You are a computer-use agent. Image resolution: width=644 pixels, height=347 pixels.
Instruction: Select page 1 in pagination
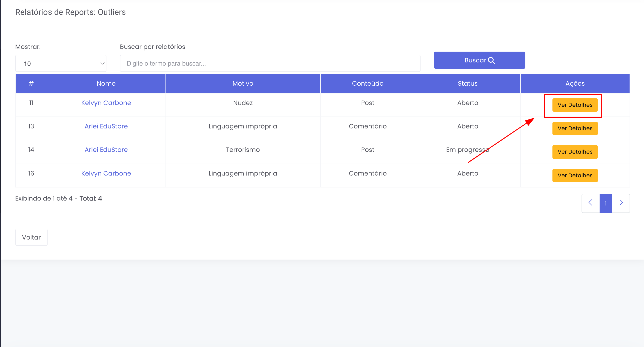coord(605,203)
